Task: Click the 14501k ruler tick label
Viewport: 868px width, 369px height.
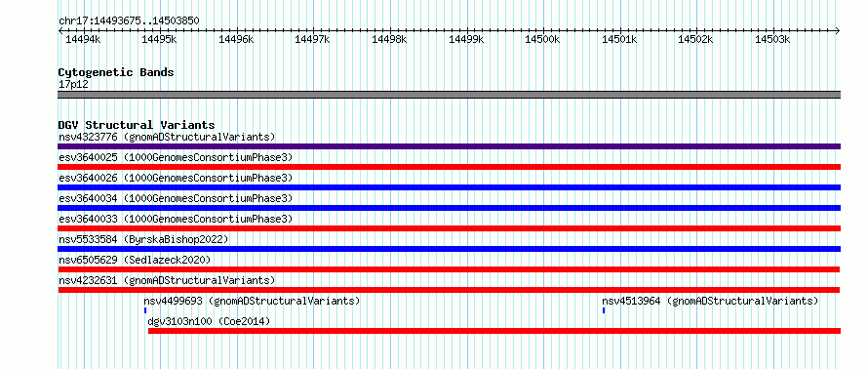Action: (x=619, y=39)
